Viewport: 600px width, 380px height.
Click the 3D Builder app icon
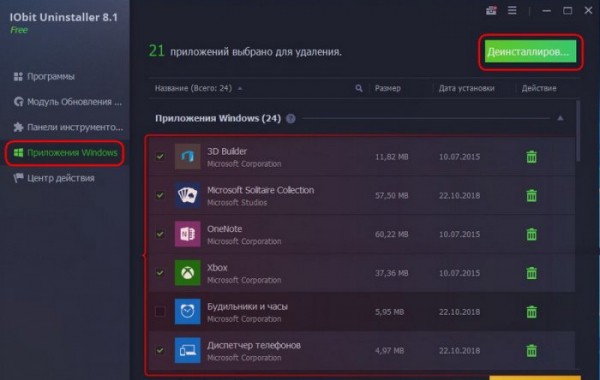tap(188, 157)
